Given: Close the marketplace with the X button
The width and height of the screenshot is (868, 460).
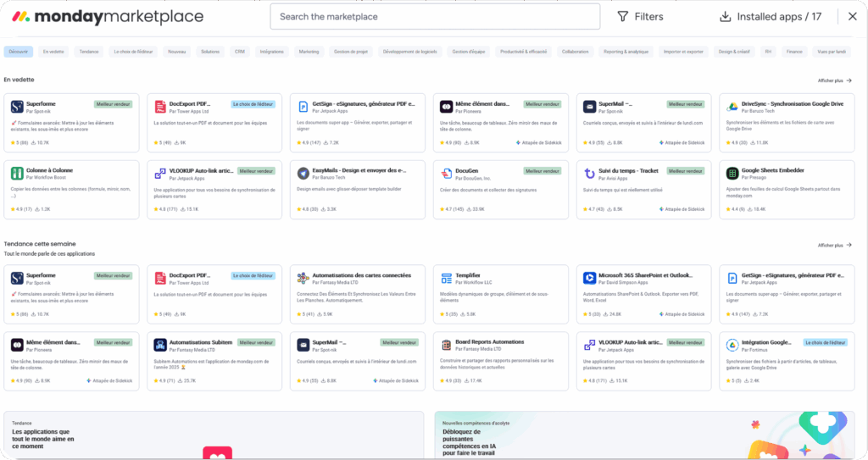Looking at the screenshot, I should [853, 17].
